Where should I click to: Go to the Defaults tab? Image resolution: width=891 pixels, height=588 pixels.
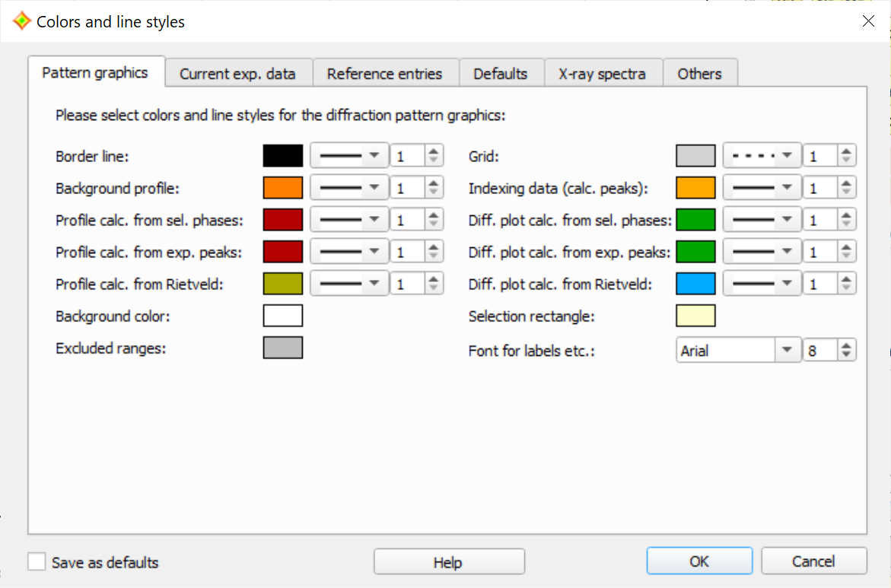[500, 74]
